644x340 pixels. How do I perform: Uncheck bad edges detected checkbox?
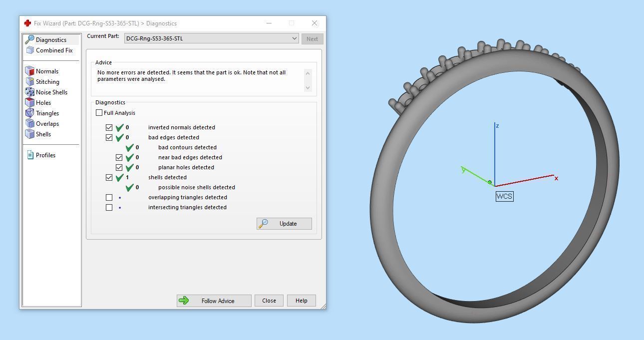coord(109,137)
